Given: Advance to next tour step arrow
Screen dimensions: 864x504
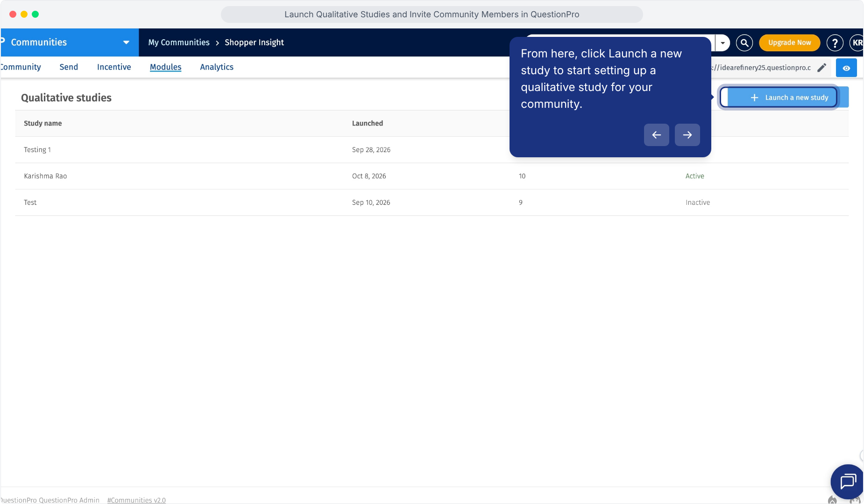Looking at the screenshot, I should [687, 135].
